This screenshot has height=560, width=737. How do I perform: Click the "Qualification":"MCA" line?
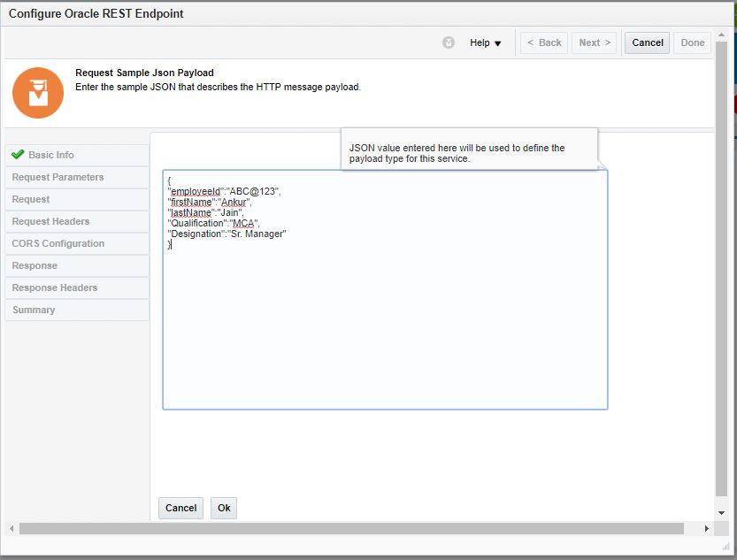tap(213, 223)
